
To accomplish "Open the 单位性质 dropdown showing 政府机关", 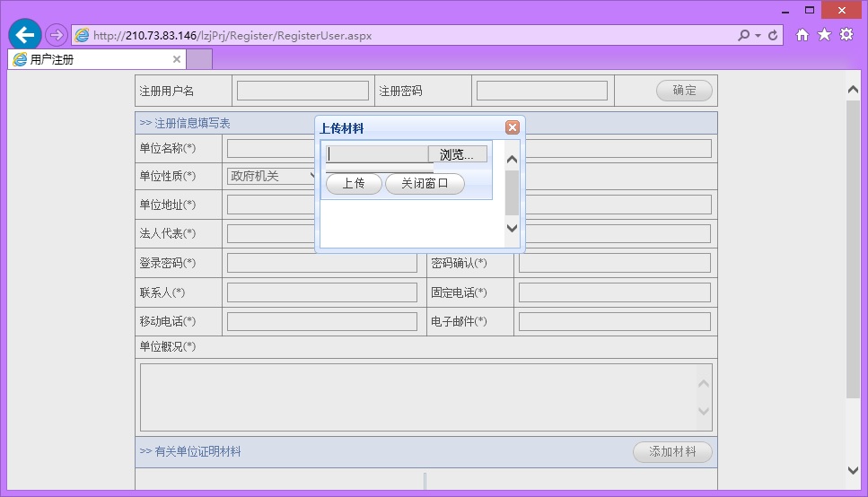I will point(271,176).
